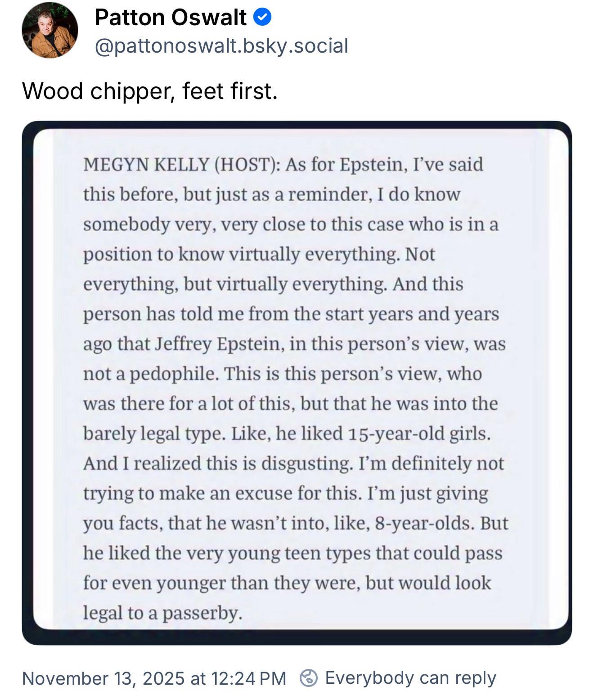Click the globe reply-settings icon
The width and height of the screenshot is (594, 700).
tap(309, 678)
